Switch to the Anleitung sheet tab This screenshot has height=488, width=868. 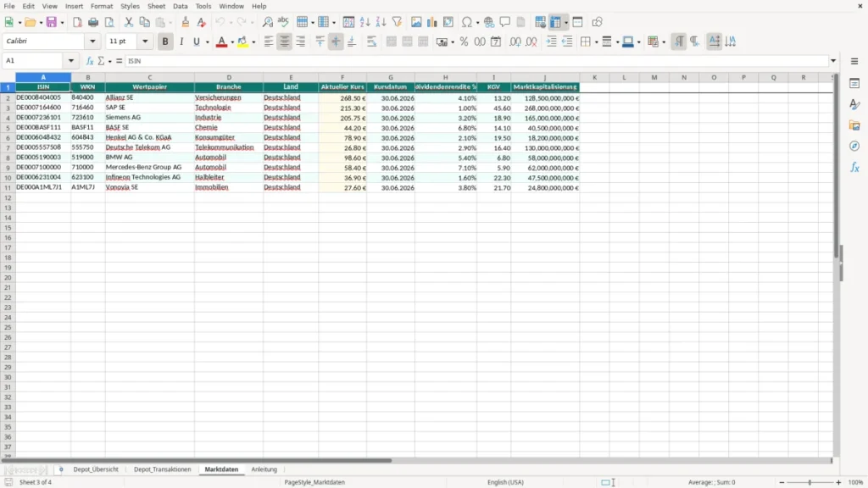[264, 469]
